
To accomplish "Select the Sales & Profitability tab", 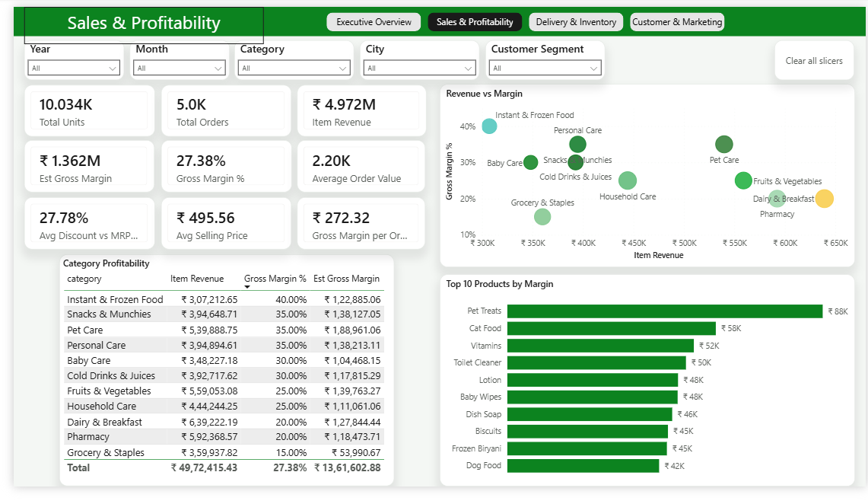I will coord(475,22).
